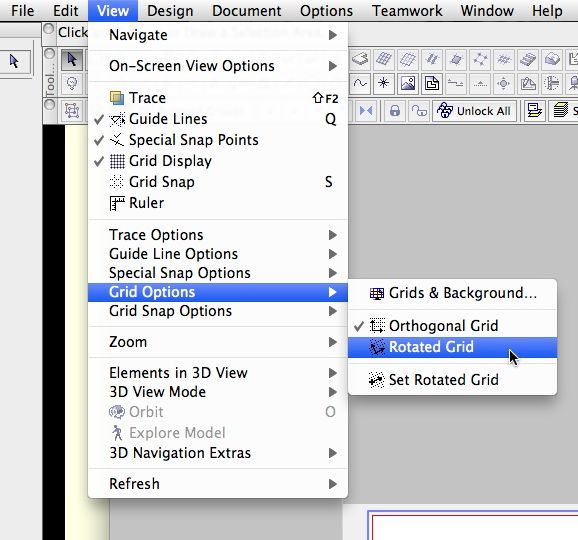Select the light wireframe mesh tool icon
Screen dimensions: 578x540
pos(408,59)
